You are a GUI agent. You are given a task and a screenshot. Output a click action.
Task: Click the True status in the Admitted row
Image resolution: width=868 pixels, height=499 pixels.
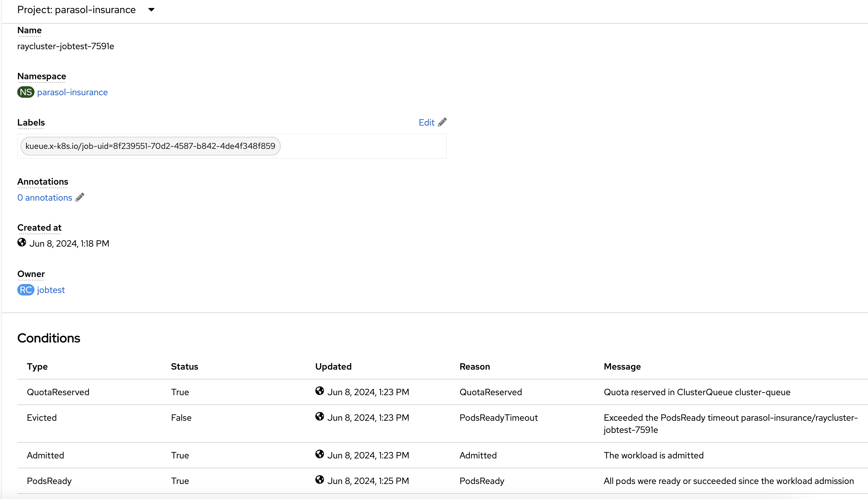point(180,455)
